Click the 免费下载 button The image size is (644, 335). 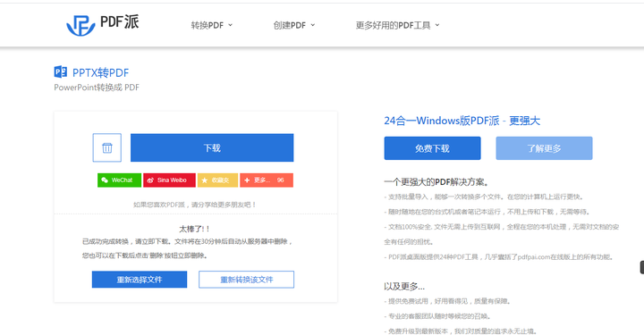[x=433, y=148]
